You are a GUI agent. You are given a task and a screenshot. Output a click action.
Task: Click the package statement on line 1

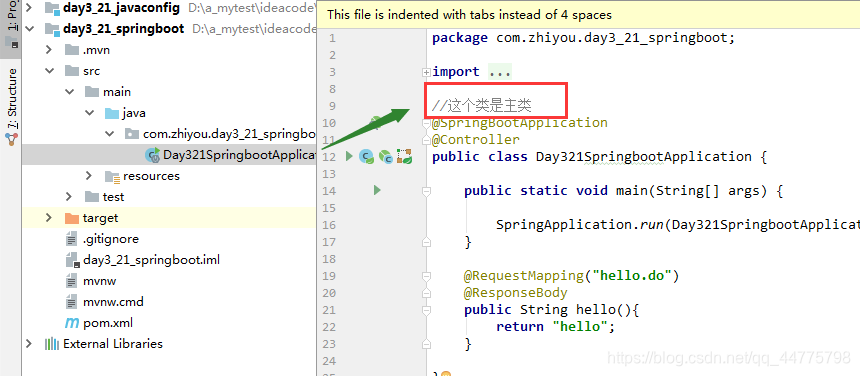coord(583,38)
